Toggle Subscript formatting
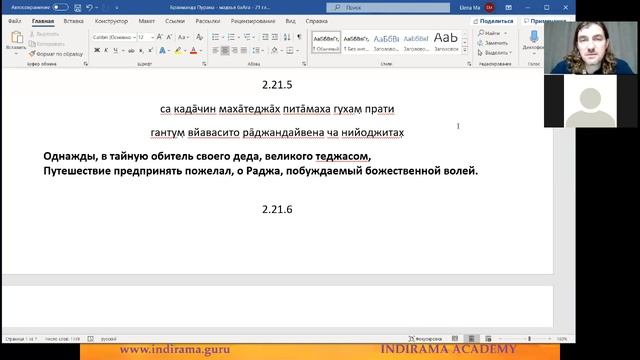 [141, 51]
